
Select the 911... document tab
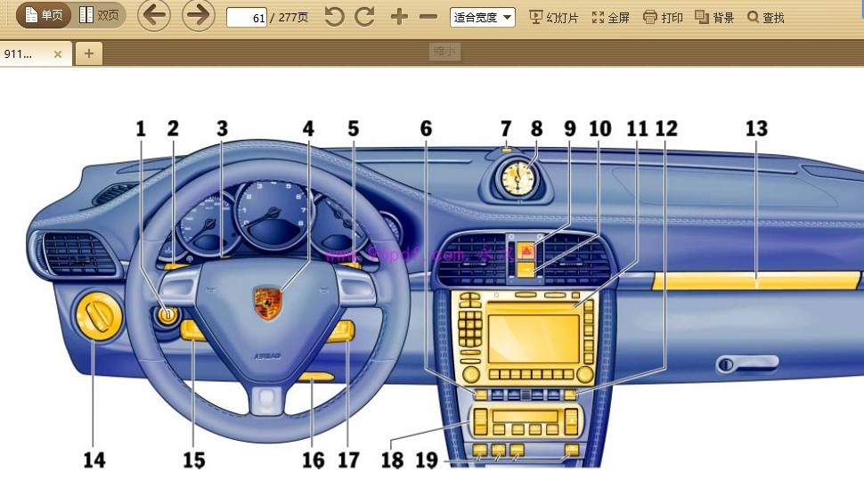(21, 53)
